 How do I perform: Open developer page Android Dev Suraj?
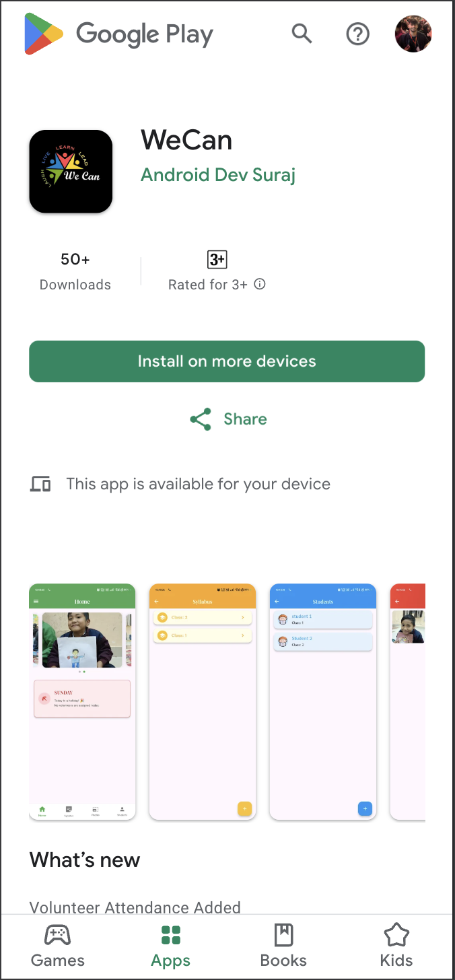(x=218, y=175)
